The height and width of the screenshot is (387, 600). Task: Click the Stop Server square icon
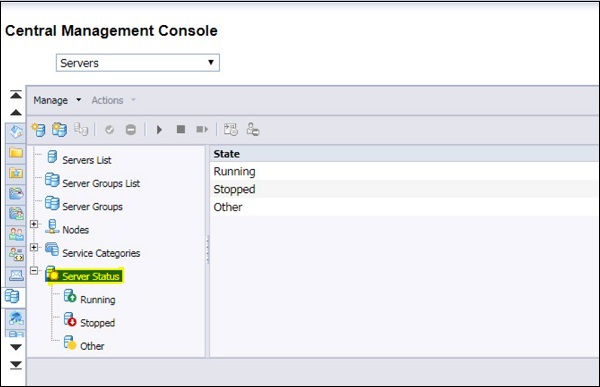[x=181, y=129]
